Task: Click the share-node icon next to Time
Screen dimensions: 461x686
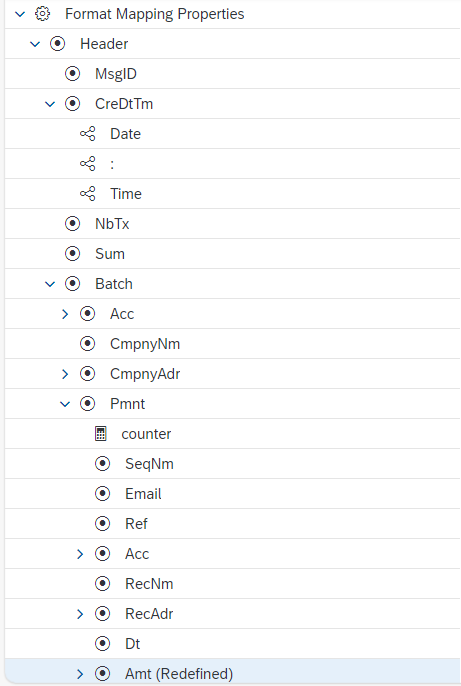Action: (87, 194)
